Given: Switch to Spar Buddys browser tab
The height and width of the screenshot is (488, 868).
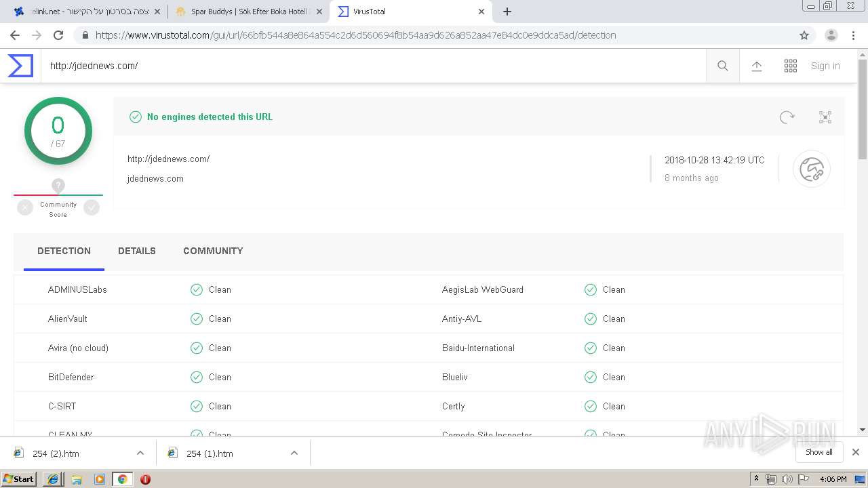Looking at the screenshot, I should pyautogui.click(x=248, y=12).
